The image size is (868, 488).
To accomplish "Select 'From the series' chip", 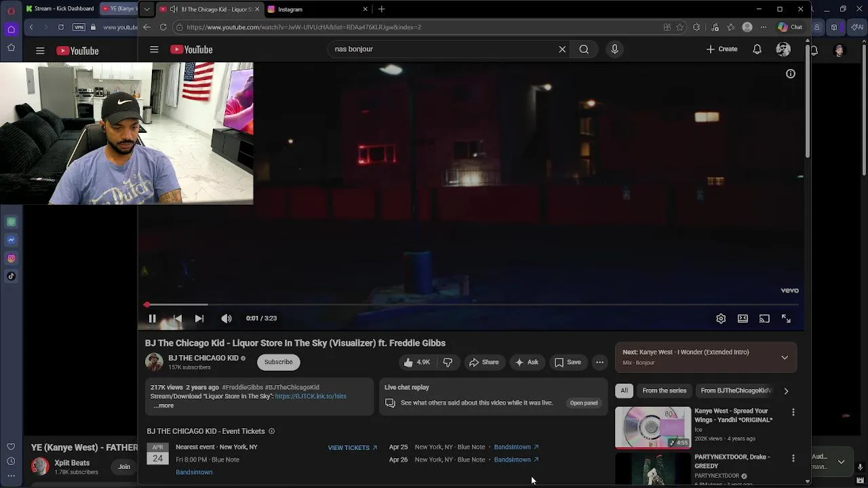I will [665, 390].
